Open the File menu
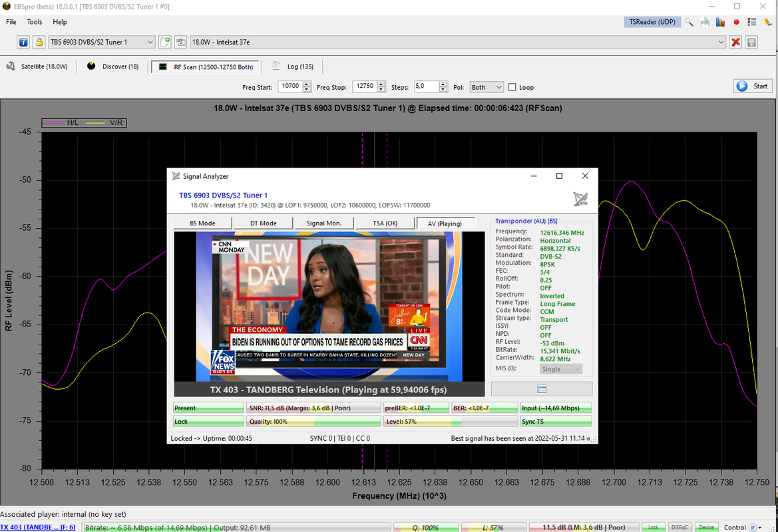Image resolution: width=778 pixels, height=532 pixels. point(11,22)
